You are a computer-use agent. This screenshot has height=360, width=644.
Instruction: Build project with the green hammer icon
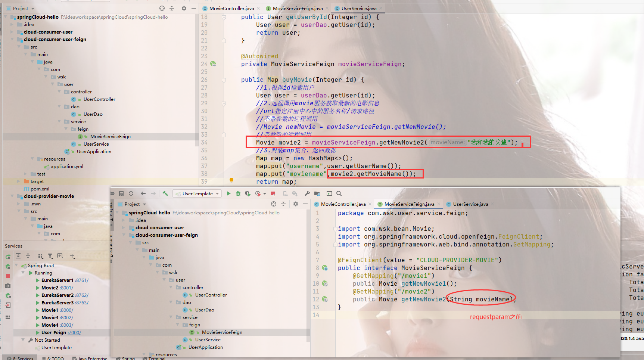point(165,193)
